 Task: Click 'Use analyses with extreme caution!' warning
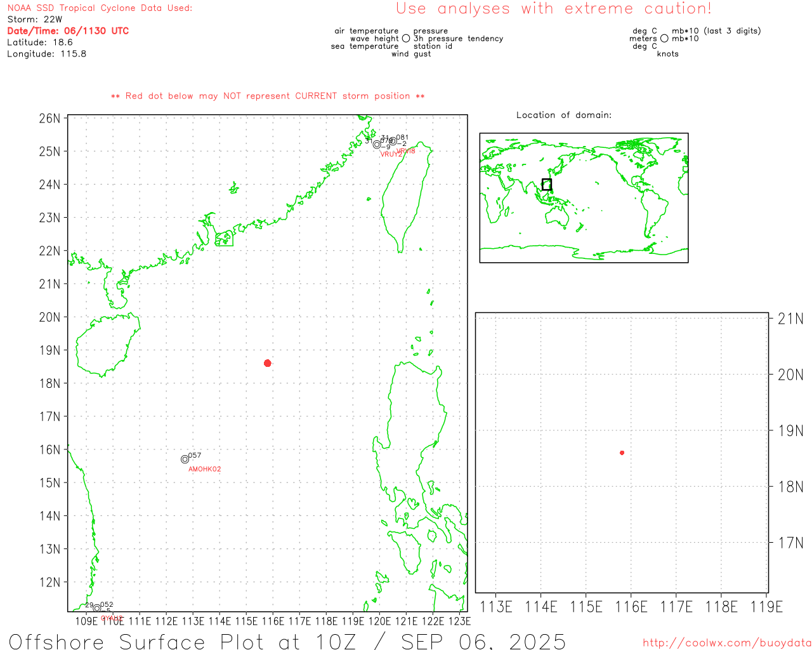554,9
